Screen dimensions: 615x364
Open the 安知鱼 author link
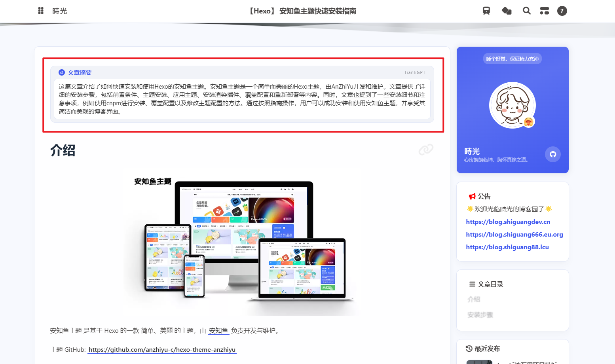click(218, 330)
